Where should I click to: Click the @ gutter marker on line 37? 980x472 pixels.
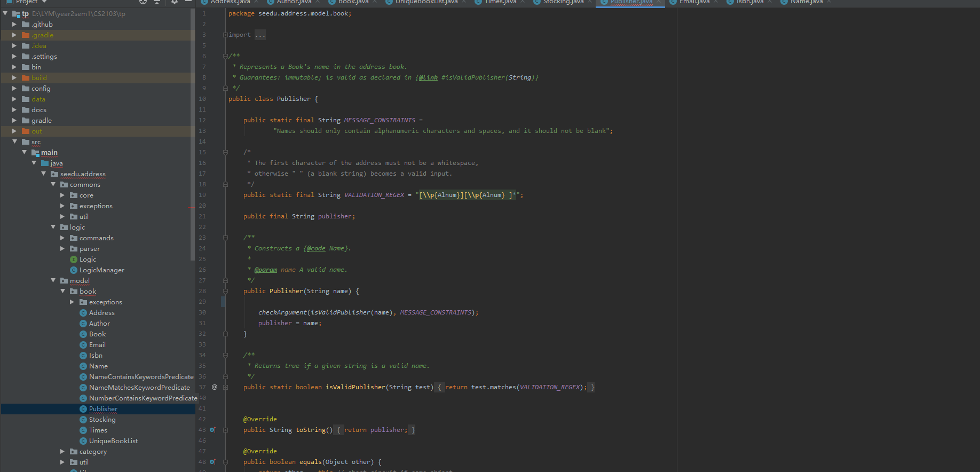pos(215,387)
